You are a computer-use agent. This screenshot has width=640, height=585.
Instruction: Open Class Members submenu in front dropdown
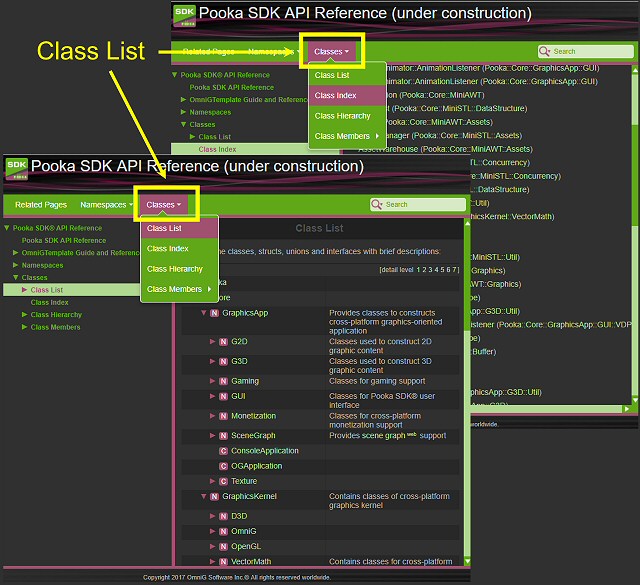click(179, 289)
